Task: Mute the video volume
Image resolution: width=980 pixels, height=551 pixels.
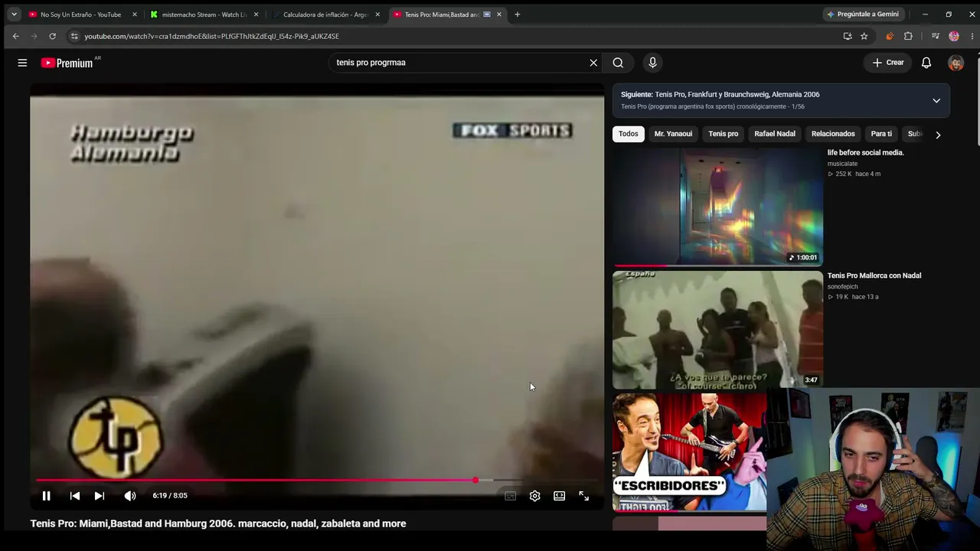Action: coord(130,496)
